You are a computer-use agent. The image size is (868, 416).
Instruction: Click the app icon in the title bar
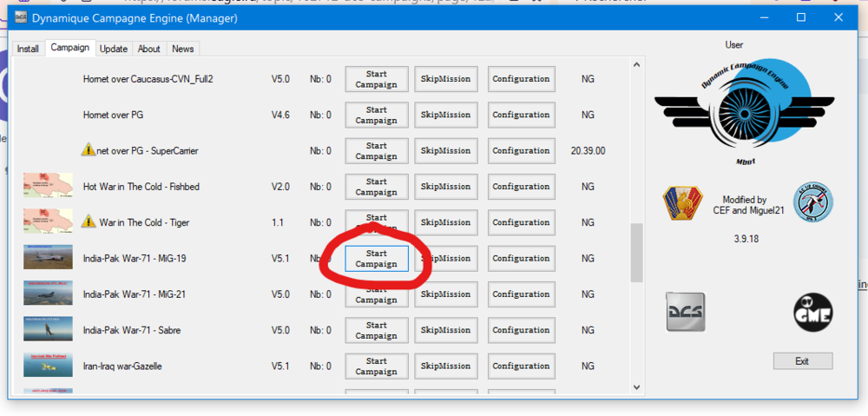(21, 17)
